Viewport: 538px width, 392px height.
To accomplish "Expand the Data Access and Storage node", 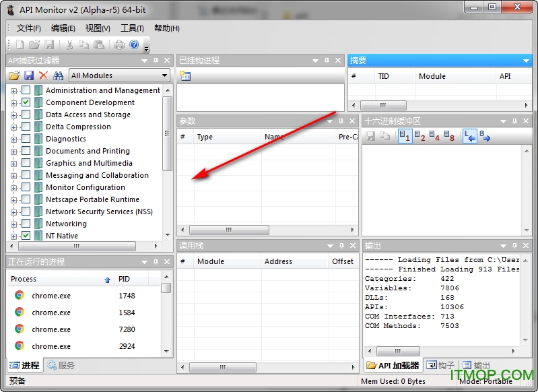I will click(x=13, y=115).
